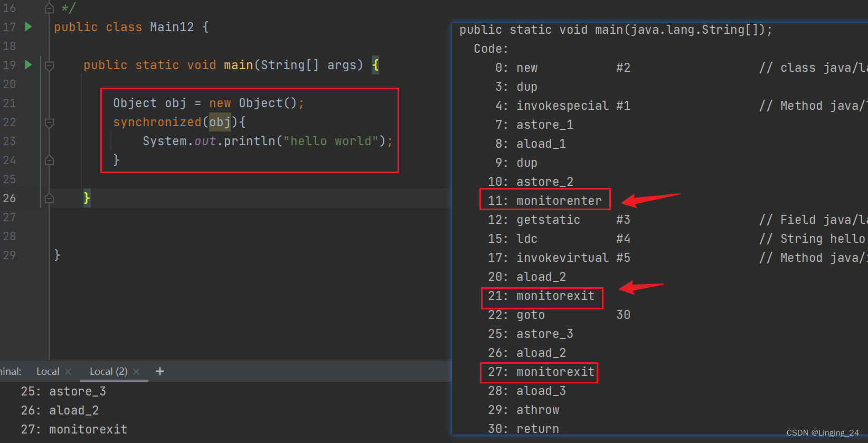
Task: Click '27: monitorexit' in terminal output
Action: (74, 429)
